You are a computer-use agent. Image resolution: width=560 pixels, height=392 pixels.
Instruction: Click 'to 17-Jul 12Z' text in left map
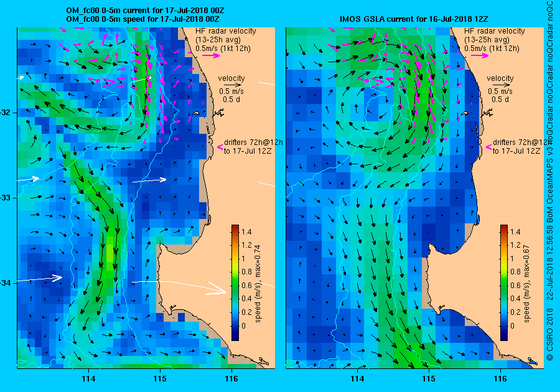pos(248,151)
